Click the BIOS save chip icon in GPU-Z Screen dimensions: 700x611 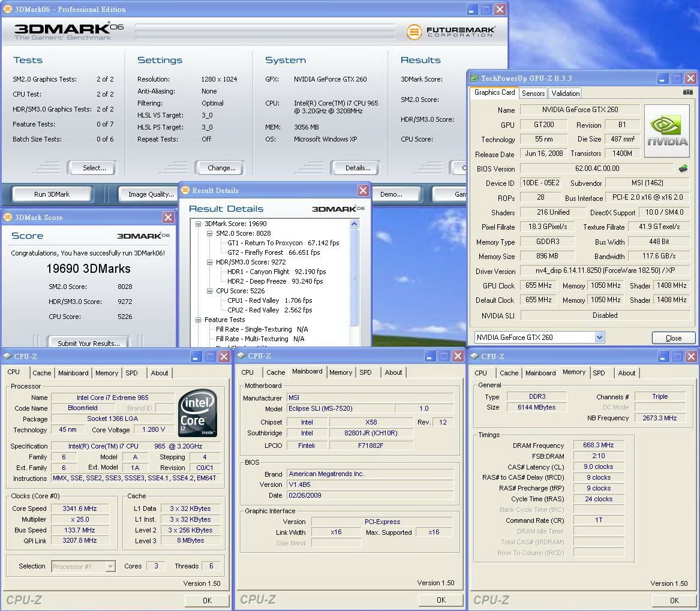[x=683, y=168]
